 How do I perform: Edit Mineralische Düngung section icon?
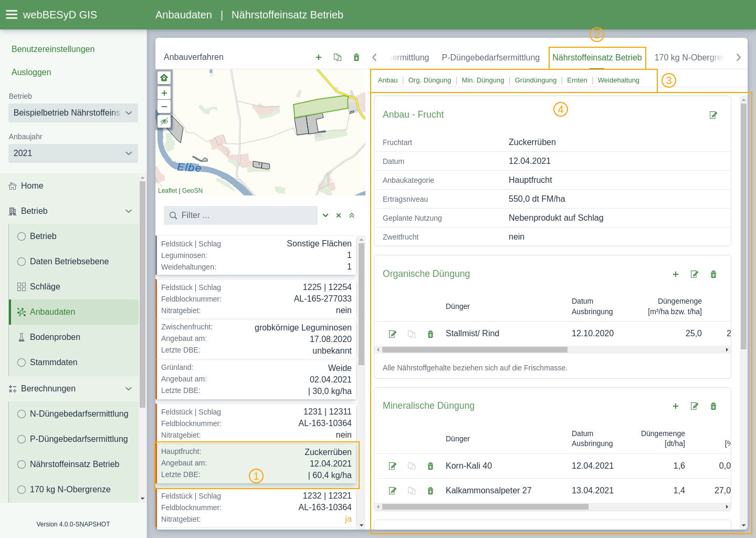point(695,406)
